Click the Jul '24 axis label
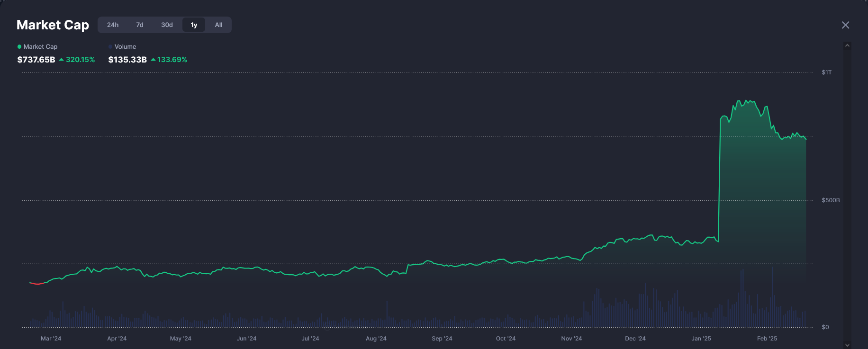868x349 pixels. [310, 339]
